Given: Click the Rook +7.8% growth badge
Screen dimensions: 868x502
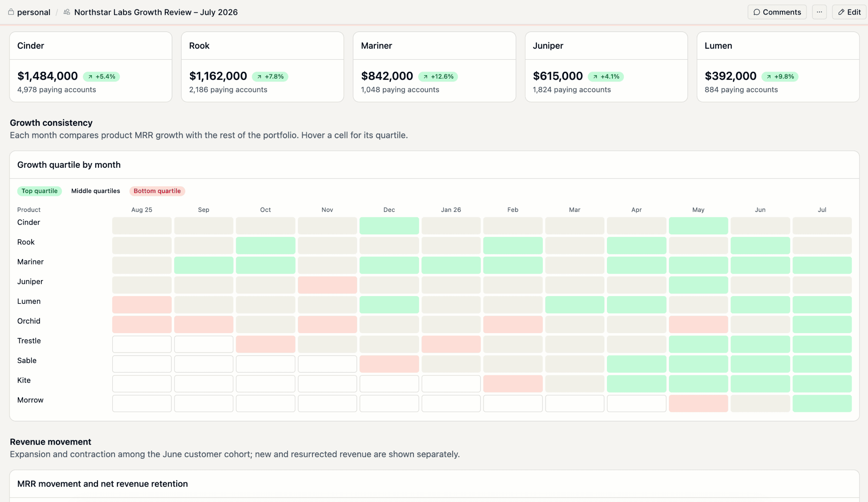Looking at the screenshot, I should 270,76.
